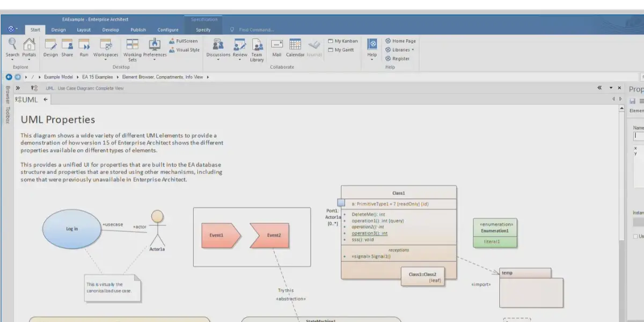Select the Develop ribbon tab
Screen dimensions: 644x322
point(111,30)
